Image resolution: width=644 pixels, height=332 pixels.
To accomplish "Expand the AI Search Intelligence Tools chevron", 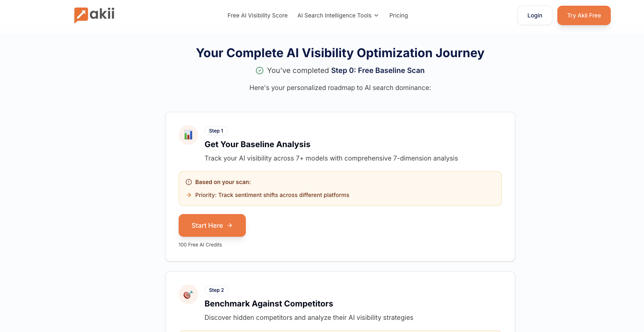I will pyautogui.click(x=376, y=15).
